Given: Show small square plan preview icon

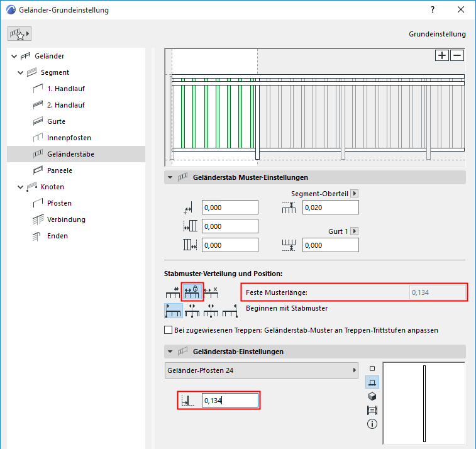Looking at the screenshot, I should [372, 369].
